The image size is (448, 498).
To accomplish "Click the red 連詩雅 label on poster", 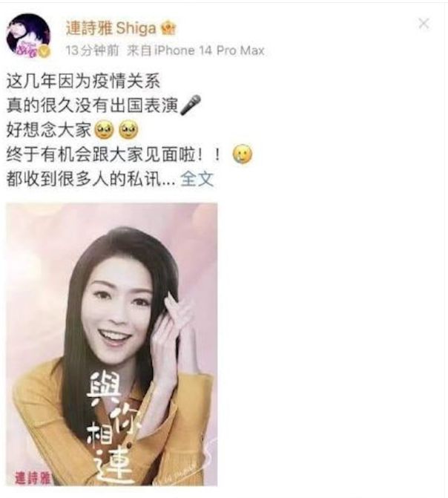I will coord(33,478).
